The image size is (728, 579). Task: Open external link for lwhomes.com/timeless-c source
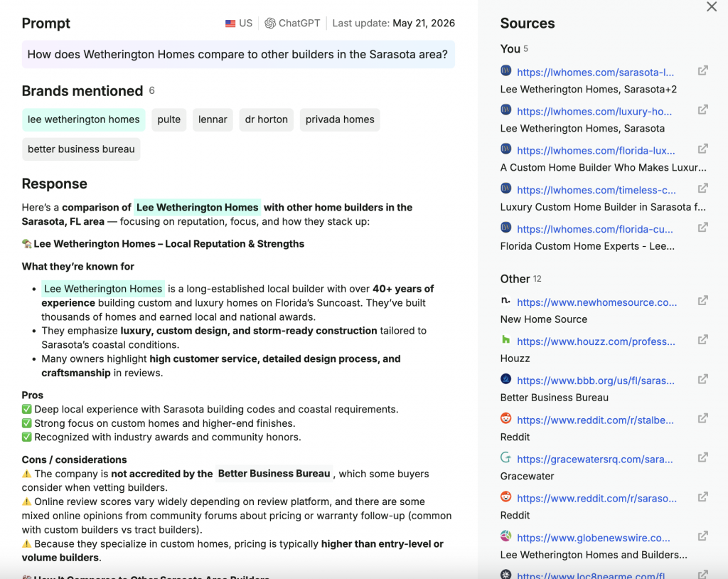click(703, 188)
